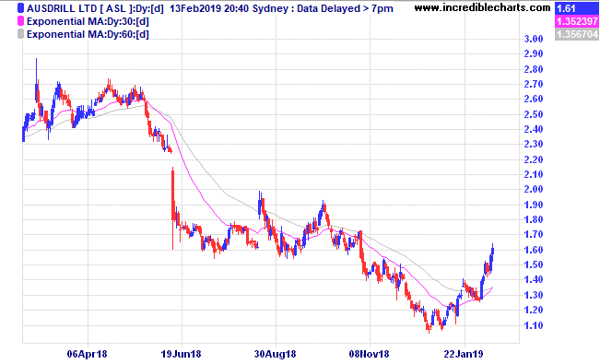Click the 1.10 price axis label
The height and width of the screenshot is (364, 600).
[x=534, y=325]
